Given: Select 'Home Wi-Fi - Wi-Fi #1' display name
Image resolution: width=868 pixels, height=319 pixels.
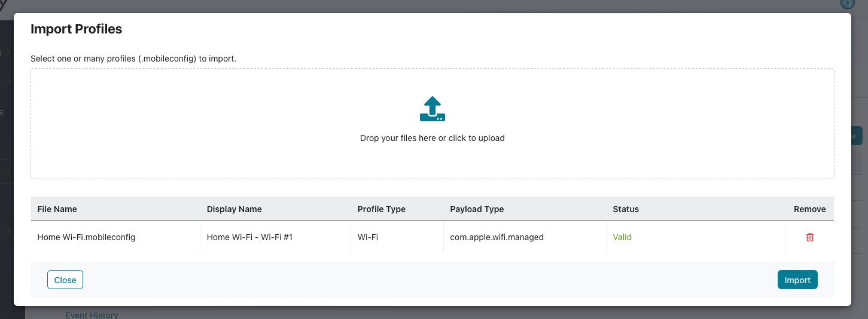Looking at the screenshot, I should (249, 237).
